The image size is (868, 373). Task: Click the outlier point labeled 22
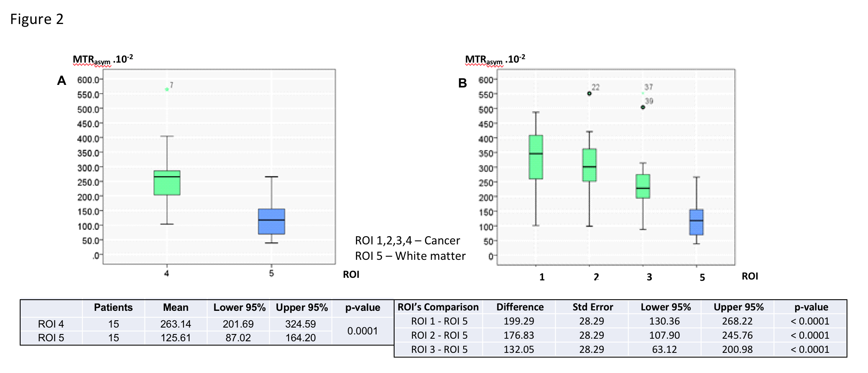click(589, 93)
